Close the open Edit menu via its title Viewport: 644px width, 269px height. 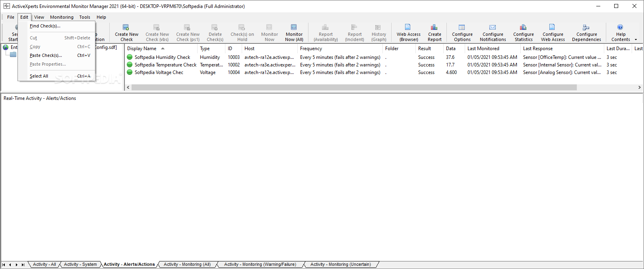(24, 17)
